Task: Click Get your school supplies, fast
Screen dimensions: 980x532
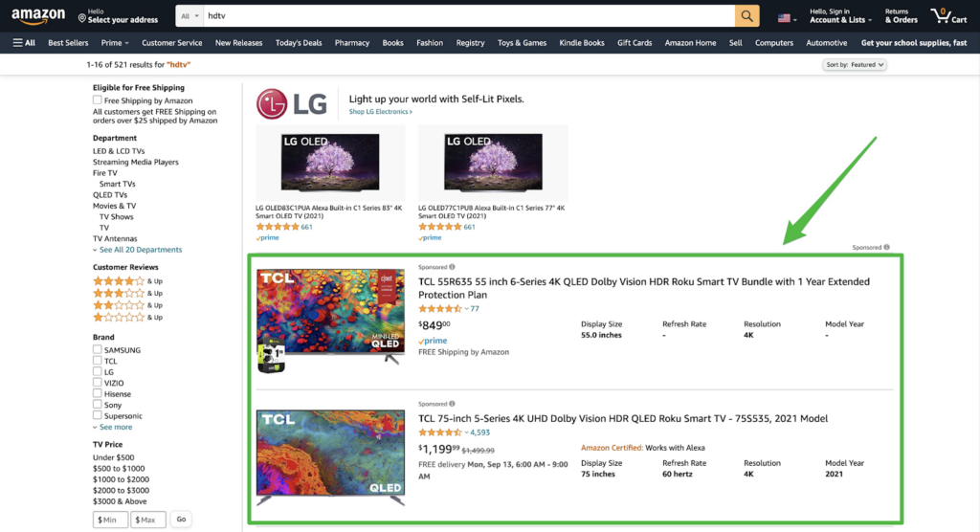Action: point(914,43)
